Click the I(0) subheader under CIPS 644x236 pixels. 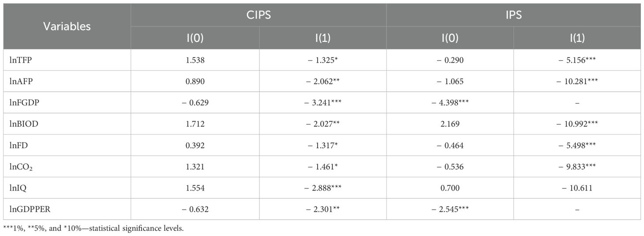[195, 38]
